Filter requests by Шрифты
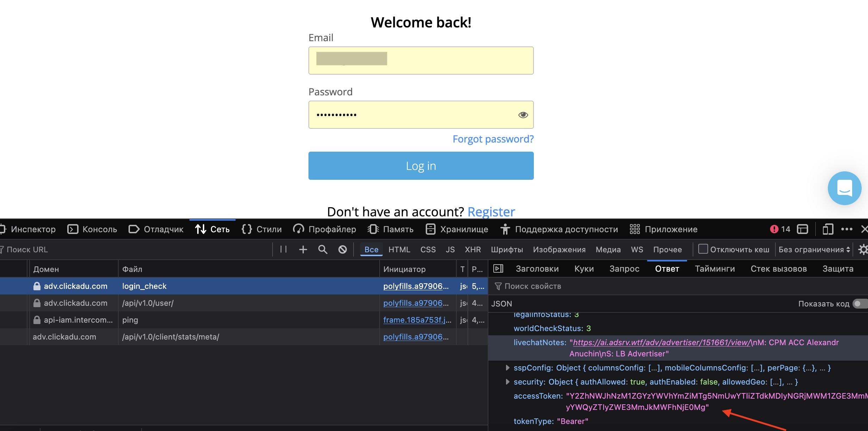Screen dimensions: 868x431 pyautogui.click(x=507, y=249)
